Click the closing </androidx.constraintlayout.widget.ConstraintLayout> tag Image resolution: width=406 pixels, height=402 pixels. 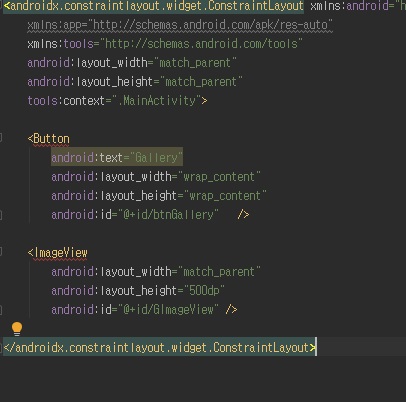(160, 348)
